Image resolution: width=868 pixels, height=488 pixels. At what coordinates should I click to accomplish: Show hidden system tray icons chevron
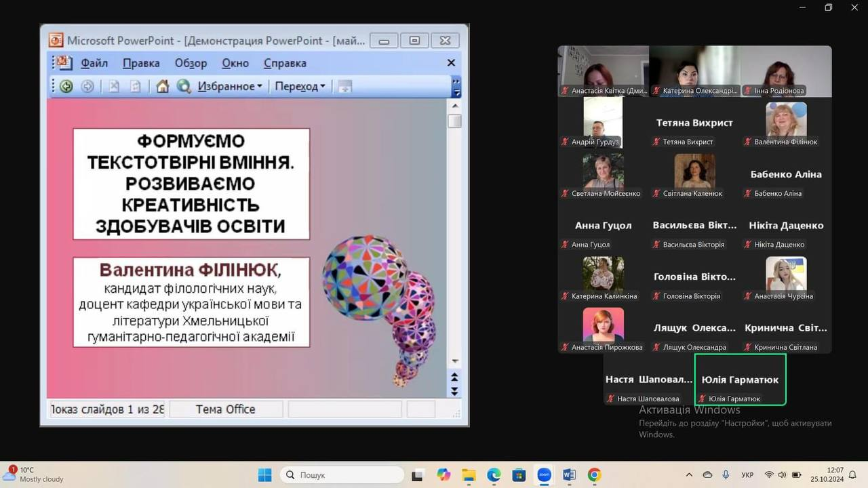(x=690, y=474)
